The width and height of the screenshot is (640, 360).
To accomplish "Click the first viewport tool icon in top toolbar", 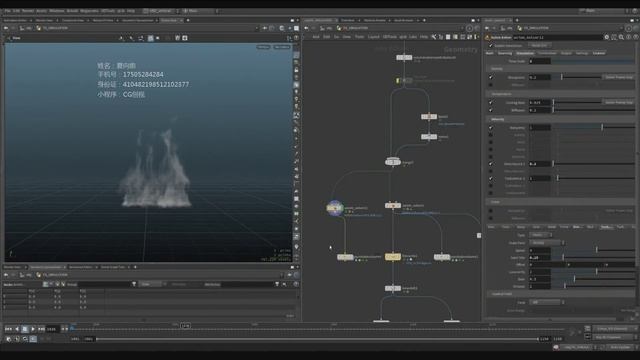I will click(x=121, y=38).
